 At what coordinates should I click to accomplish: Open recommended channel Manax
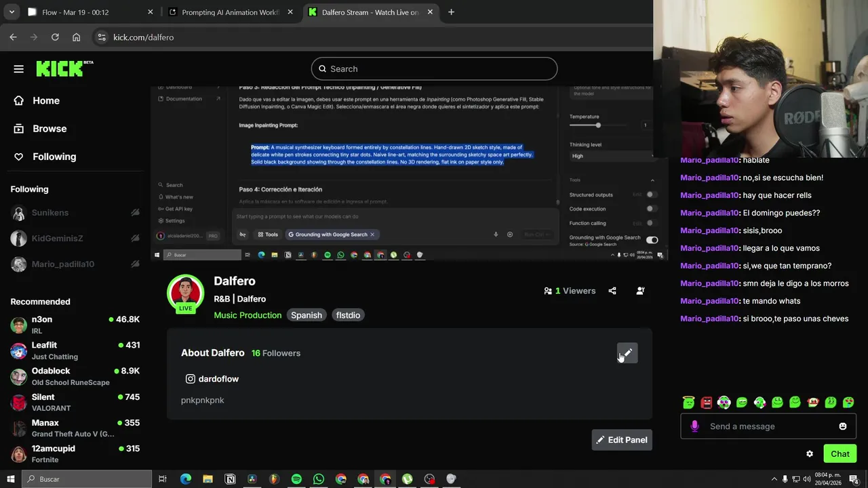tap(75, 428)
